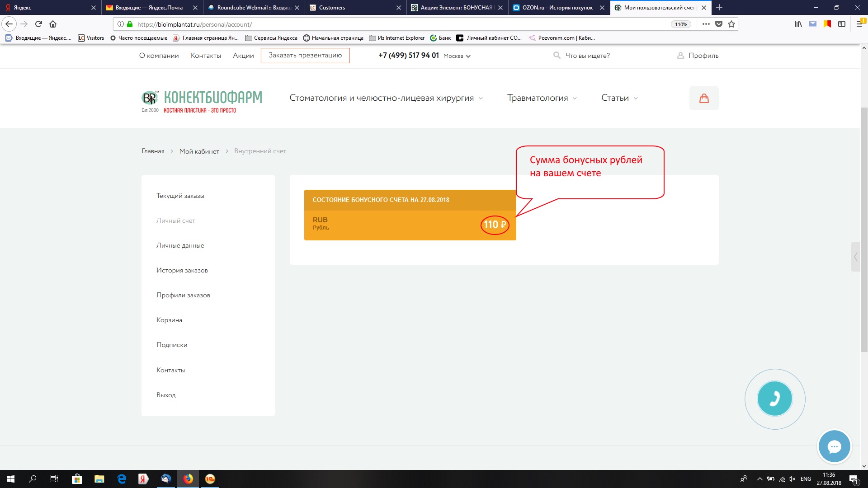The height and width of the screenshot is (488, 868).
Task: Open the chat bubble widget
Action: click(834, 446)
